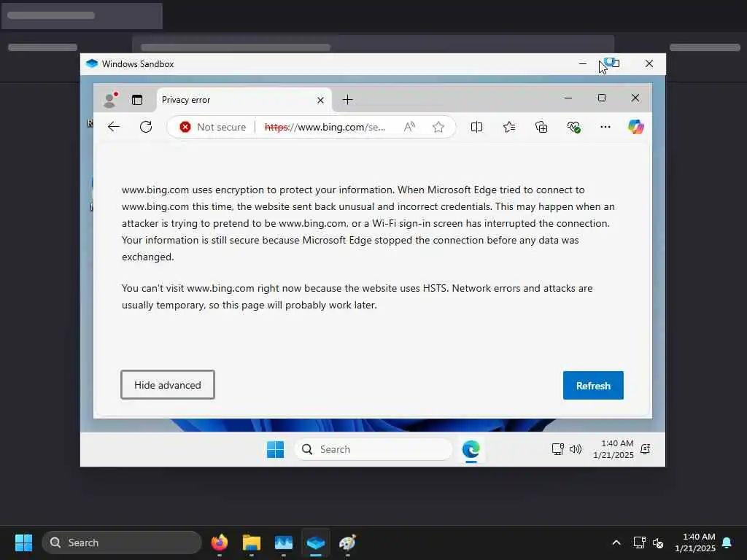Click the Sandbox taskbar Search box
The image size is (747, 560).
(373, 449)
